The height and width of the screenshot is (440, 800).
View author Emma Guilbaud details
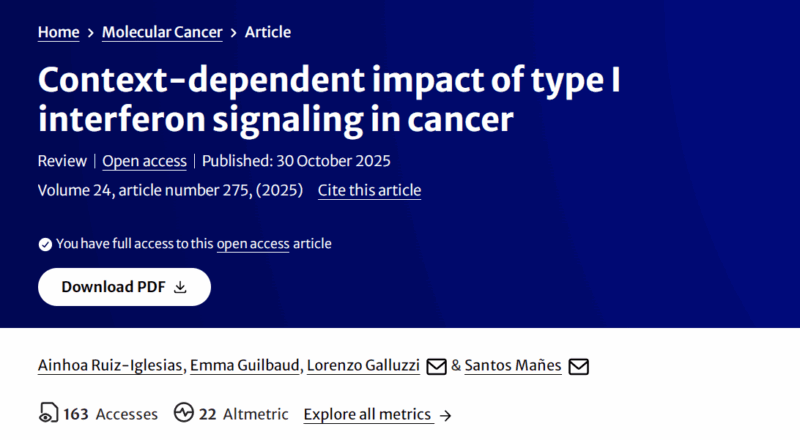coord(245,366)
